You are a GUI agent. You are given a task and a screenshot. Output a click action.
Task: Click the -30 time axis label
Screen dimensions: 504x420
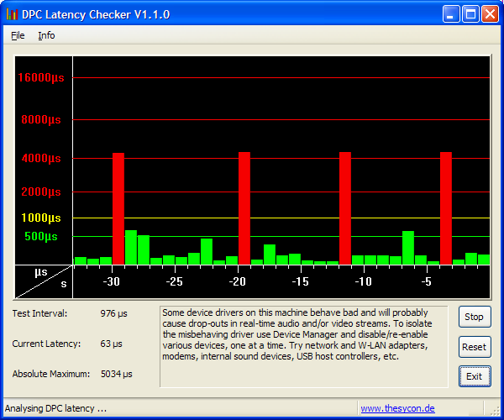coord(111,282)
